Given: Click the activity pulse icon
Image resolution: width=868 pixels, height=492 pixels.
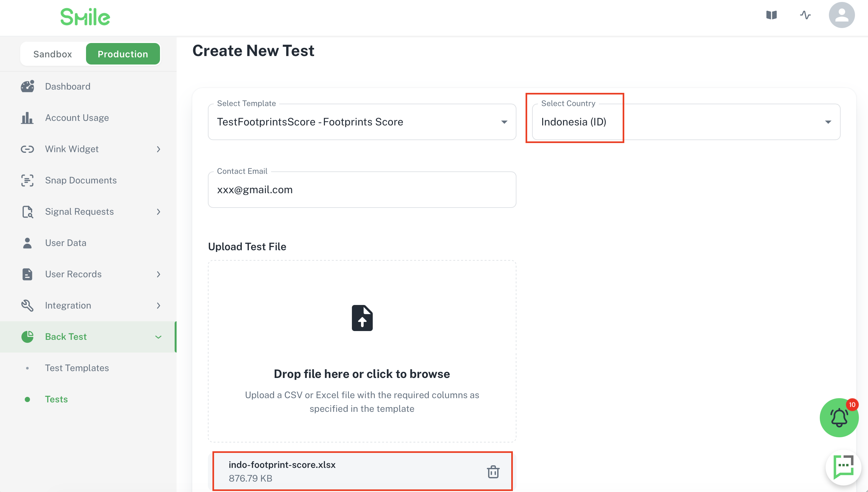Looking at the screenshot, I should pos(805,15).
